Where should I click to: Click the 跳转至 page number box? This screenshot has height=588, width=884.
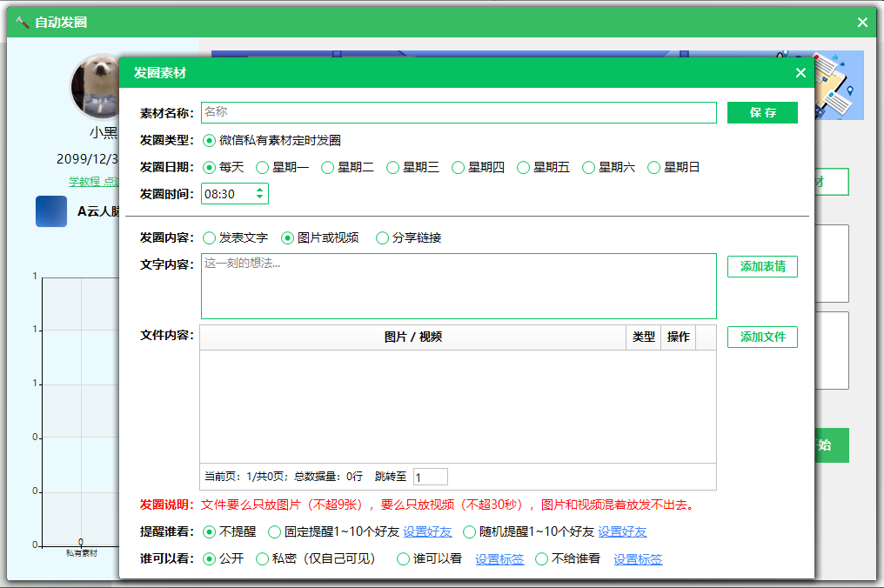pos(432,477)
